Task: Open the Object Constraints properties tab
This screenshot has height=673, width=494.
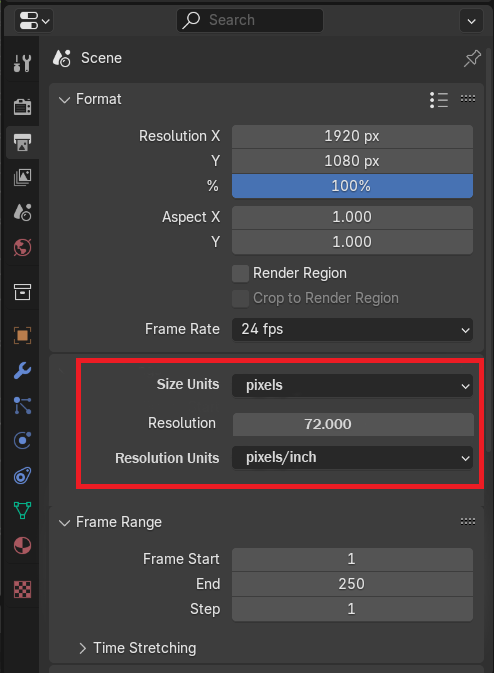Action: [x=22, y=476]
